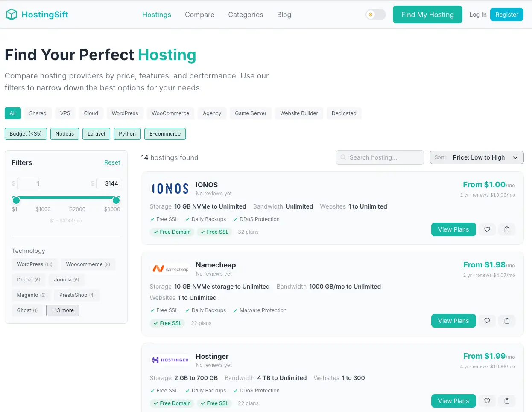Select the Dedicated category tab
Viewport: 532px width, 412px height.
pos(344,113)
